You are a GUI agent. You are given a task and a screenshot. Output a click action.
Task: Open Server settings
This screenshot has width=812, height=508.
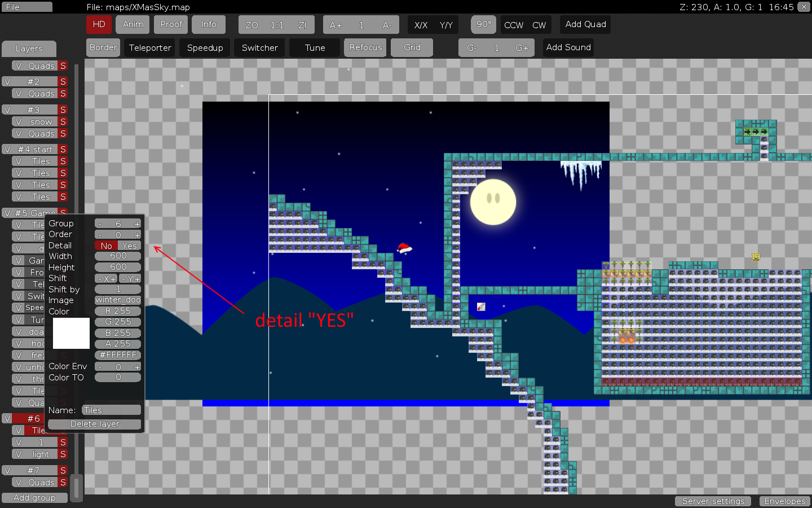tap(713, 501)
